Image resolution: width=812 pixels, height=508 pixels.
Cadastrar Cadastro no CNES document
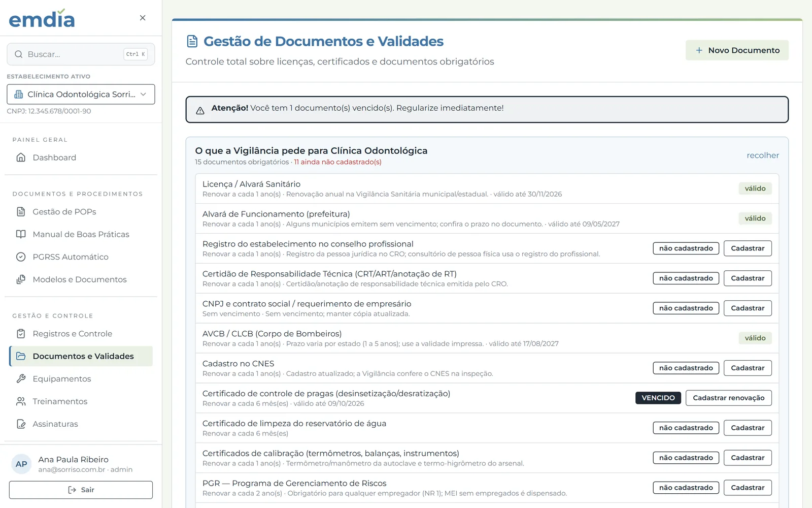748,368
